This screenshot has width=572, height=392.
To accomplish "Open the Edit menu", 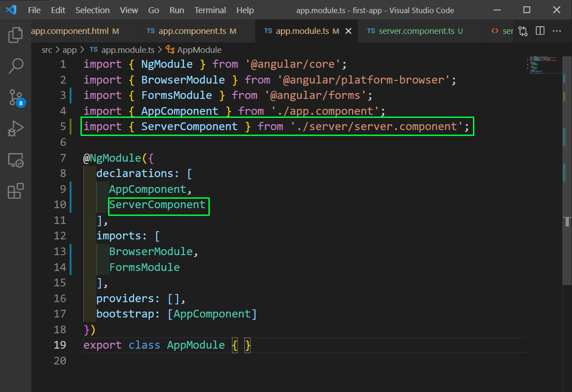I will coord(58,10).
